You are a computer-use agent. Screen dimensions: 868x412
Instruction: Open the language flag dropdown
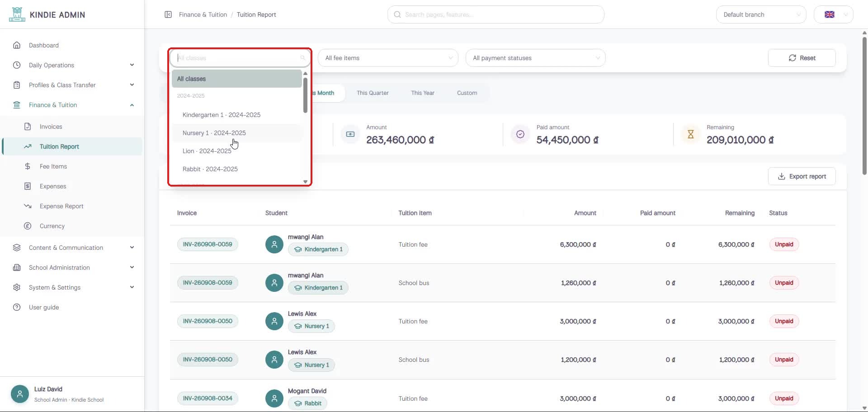[x=833, y=14]
